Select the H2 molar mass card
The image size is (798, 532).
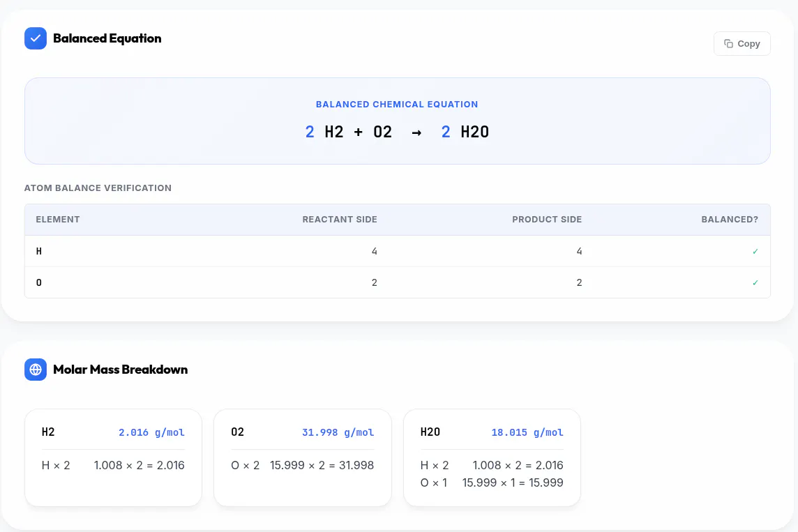pyautogui.click(x=113, y=457)
